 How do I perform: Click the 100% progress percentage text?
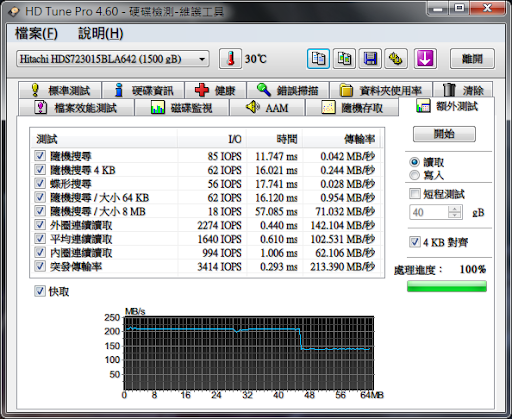473,269
